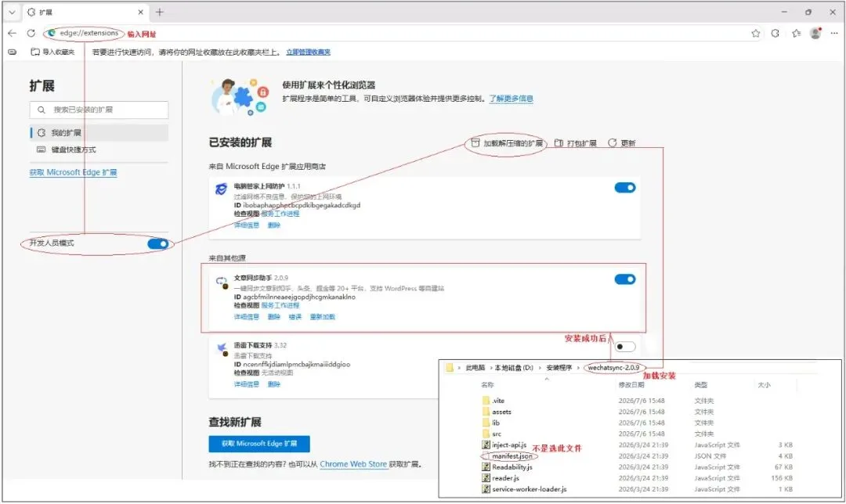Select inject-api.js file
Viewport: 846px width, 504px height.
point(504,445)
